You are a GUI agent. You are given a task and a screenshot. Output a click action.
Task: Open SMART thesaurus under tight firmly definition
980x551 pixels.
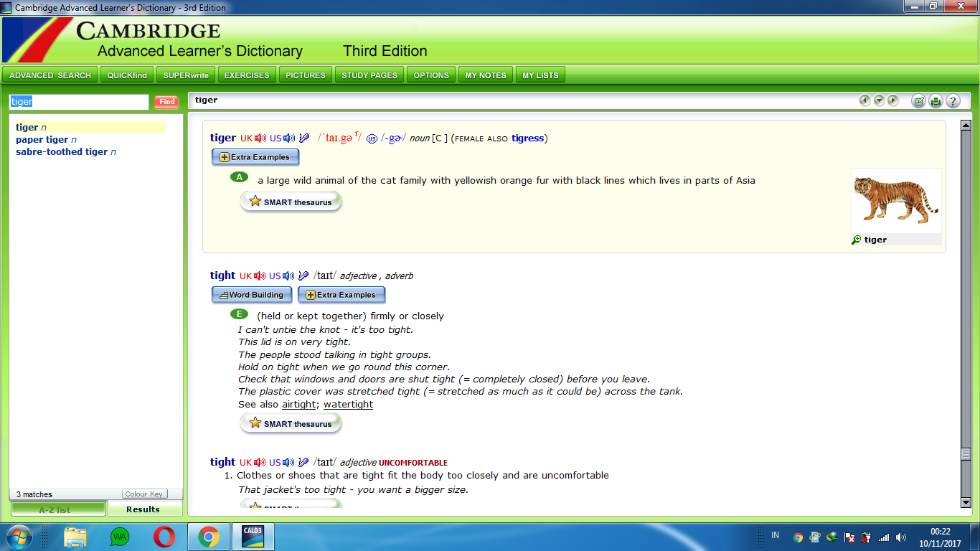291,424
